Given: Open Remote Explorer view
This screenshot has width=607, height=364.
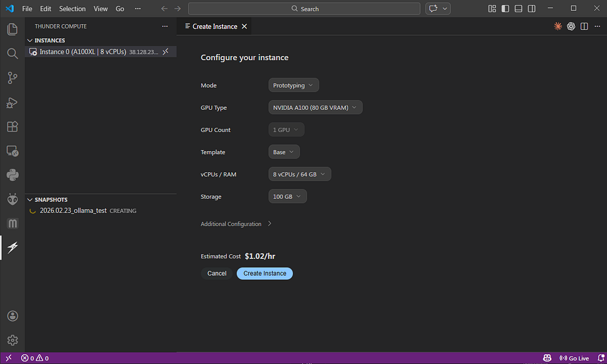Looking at the screenshot, I should tap(12, 151).
